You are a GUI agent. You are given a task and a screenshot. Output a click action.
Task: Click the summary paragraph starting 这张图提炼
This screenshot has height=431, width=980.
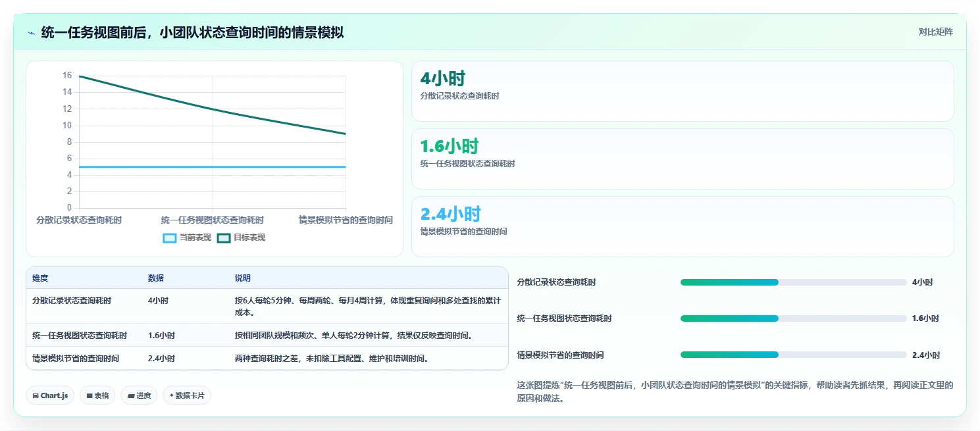pos(735,392)
